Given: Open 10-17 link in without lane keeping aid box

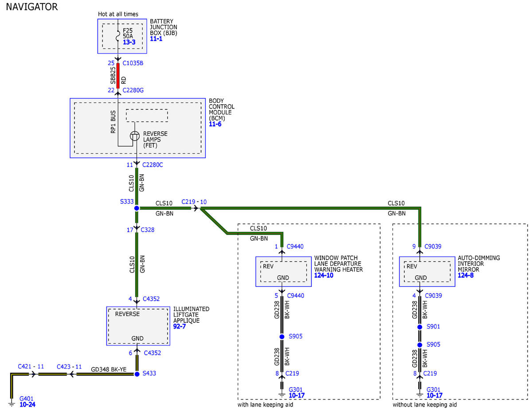Looking at the screenshot, I should click(x=434, y=395).
